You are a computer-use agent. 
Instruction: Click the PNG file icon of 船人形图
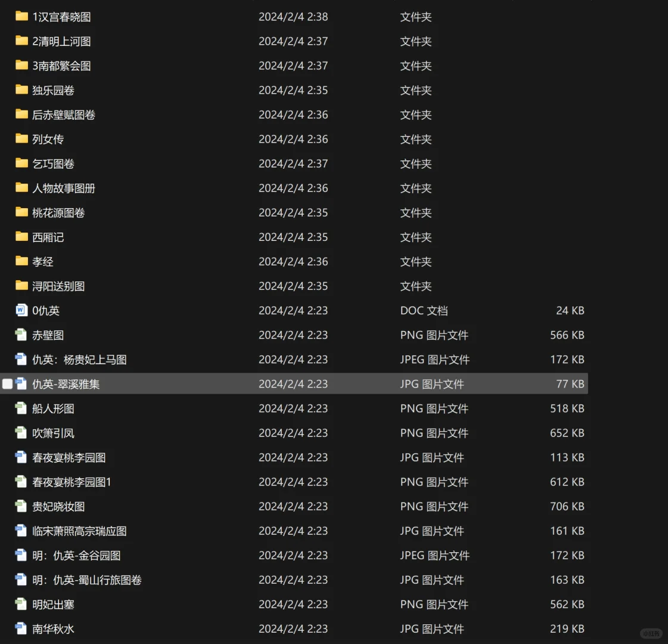pyautogui.click(x=21, y=408)
